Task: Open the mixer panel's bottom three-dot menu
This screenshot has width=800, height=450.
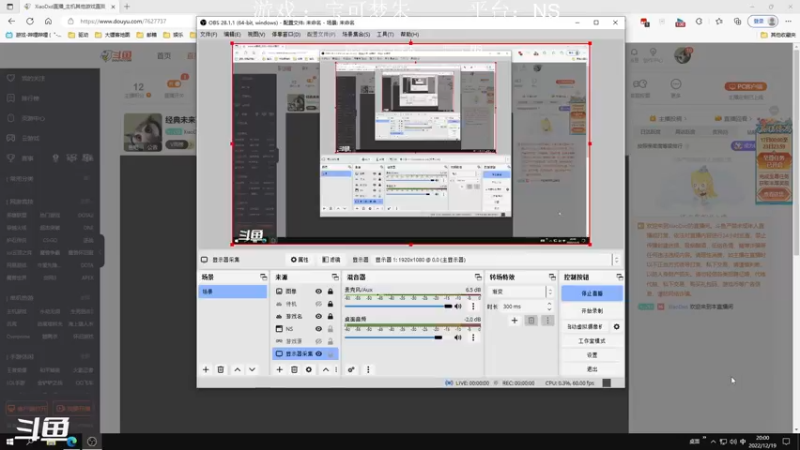Action: pos(368,369)
